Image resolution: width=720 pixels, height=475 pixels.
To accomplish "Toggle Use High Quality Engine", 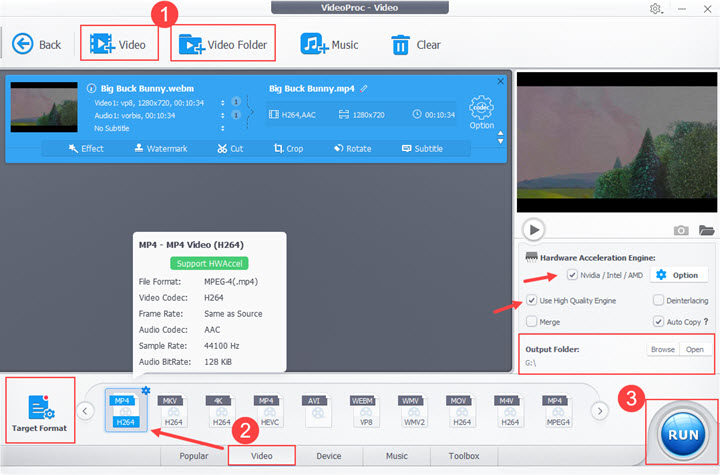I will pyautogui.click(x=531, y=300).
